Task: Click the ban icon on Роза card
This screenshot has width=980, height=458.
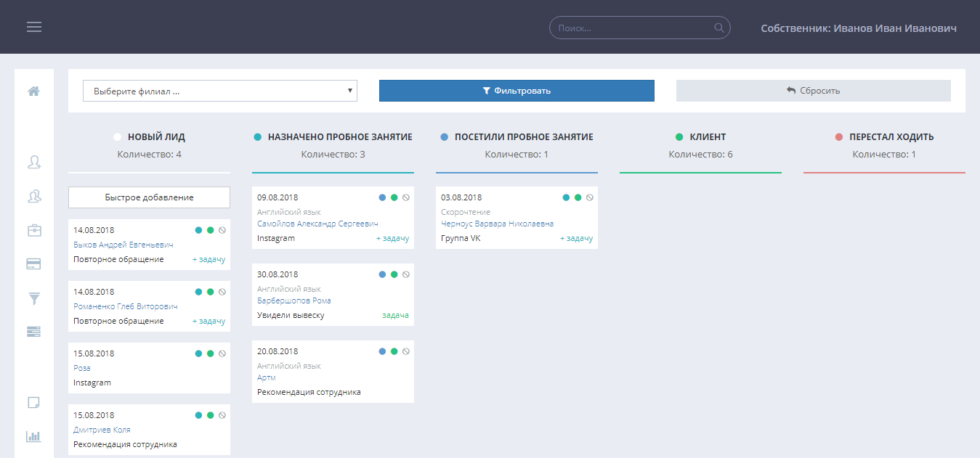Action: click(x=222, y=353)
